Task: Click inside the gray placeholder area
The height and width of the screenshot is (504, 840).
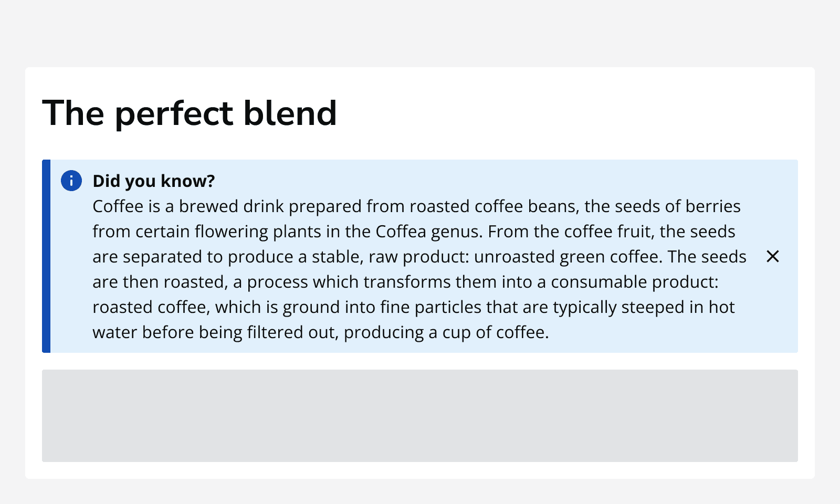Action: click(420, 416)
